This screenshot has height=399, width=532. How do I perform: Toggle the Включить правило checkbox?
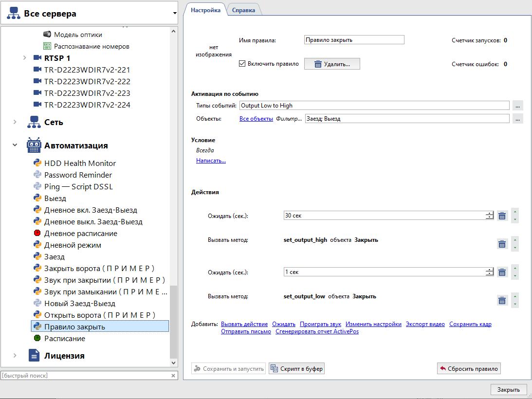coord(242,64)
